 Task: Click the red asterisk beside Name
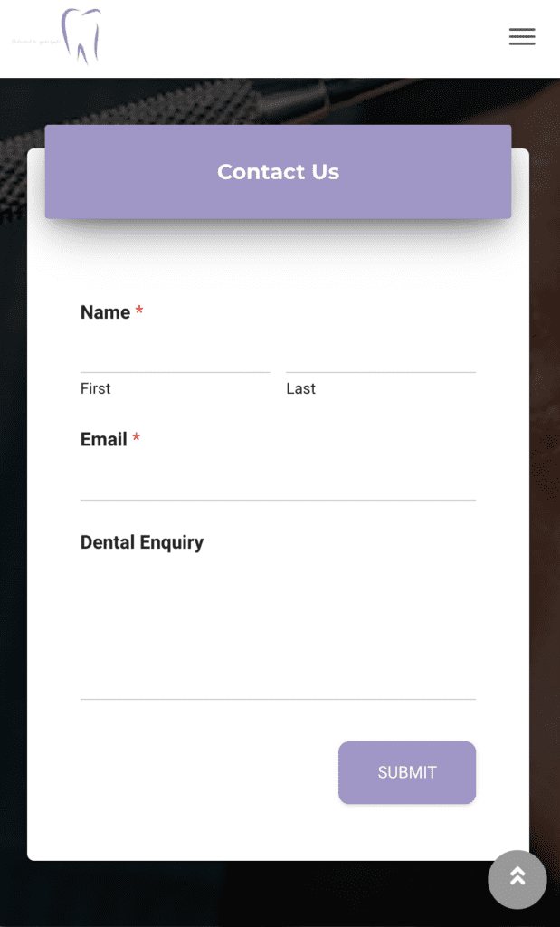[x=139, y=311]
